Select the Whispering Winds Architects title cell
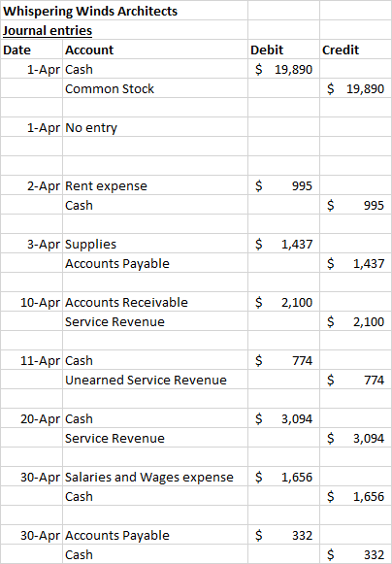The height and width of the screenshot is (564, 392). pyautogui.click(x=124, y=11)
